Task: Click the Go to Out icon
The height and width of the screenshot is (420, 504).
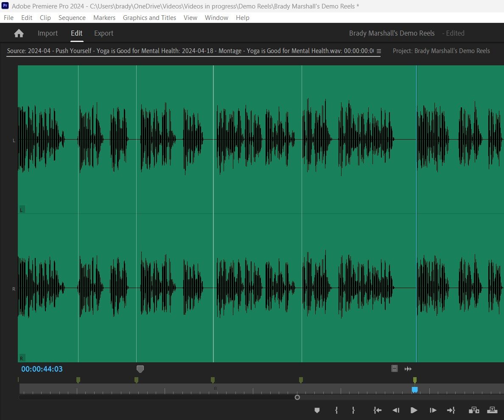Action: 451,410
